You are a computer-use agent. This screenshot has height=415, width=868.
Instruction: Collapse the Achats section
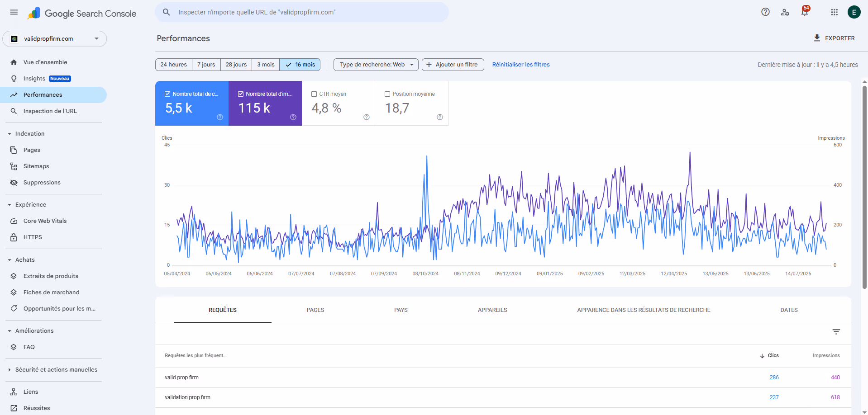(x=10, y=260)
